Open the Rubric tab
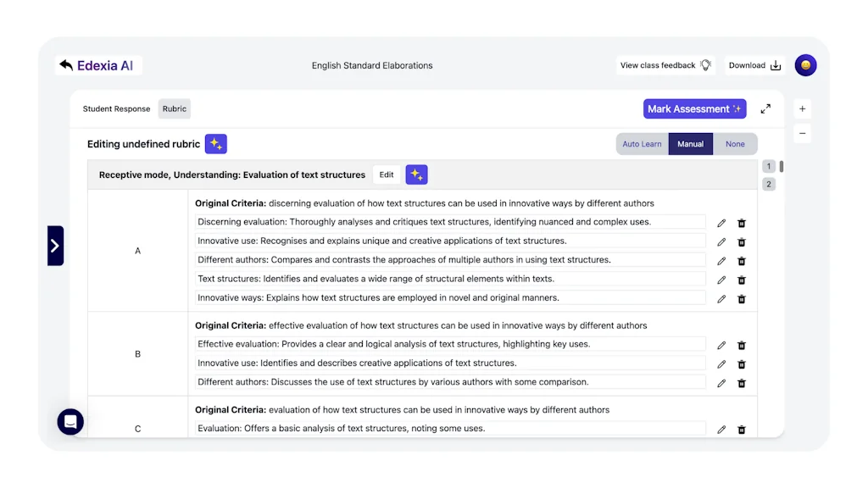 [174, 108]
